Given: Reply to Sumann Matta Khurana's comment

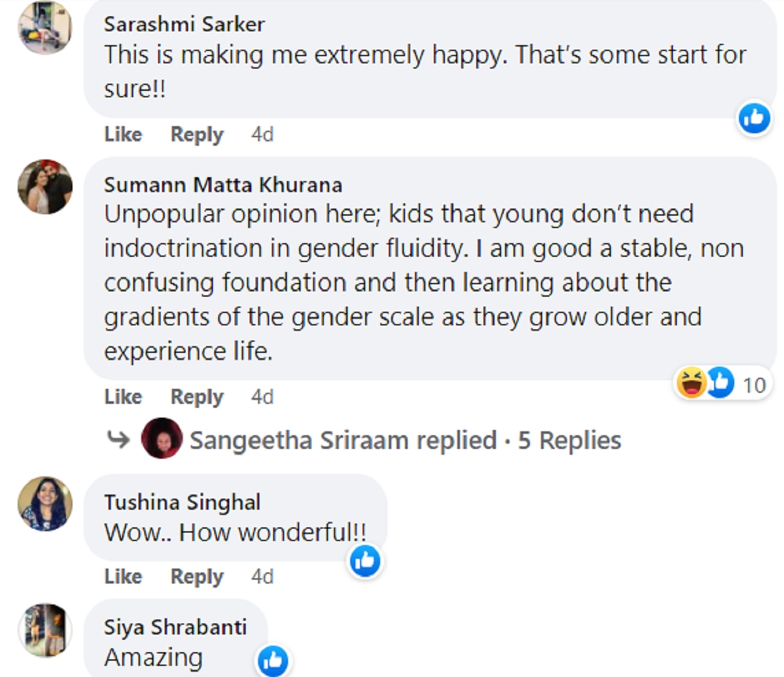Looking at the screenshot, I should pos(197,397).
